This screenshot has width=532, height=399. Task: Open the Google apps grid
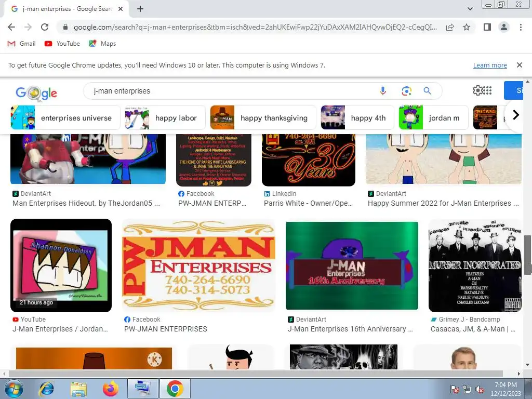[487, 90]
